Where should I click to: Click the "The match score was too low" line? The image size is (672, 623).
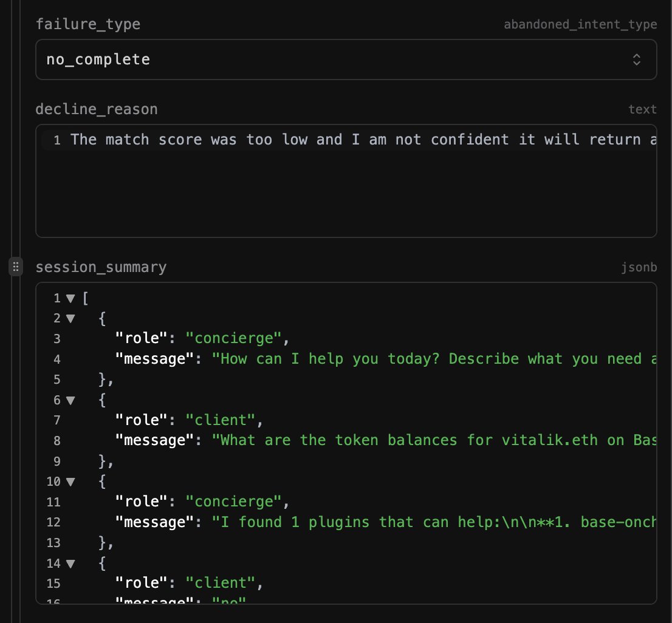coord(363,140)
